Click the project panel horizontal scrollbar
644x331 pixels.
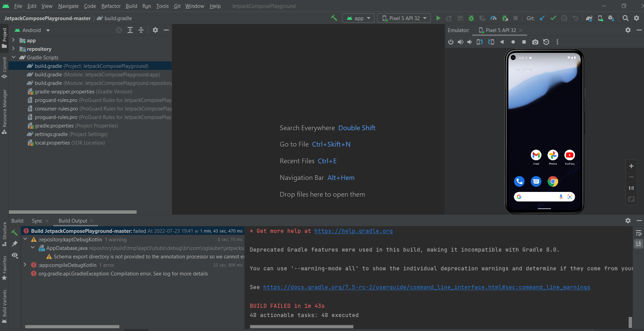pos(73,212)
